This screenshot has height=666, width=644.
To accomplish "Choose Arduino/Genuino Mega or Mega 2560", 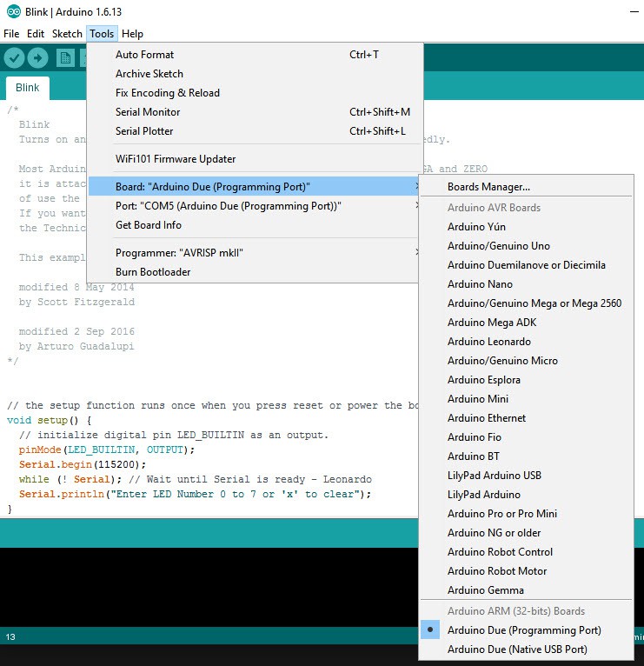I will (x=527, y=303).
